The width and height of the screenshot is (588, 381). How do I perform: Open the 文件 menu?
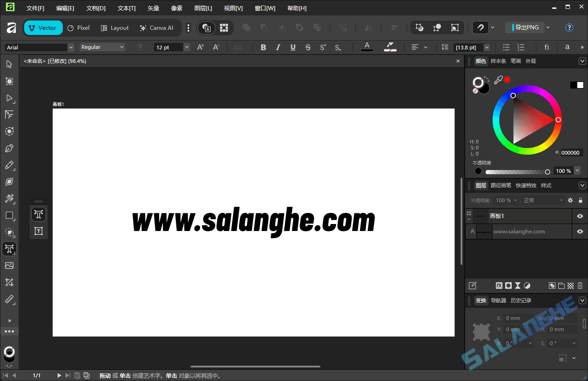pos(35,7)
